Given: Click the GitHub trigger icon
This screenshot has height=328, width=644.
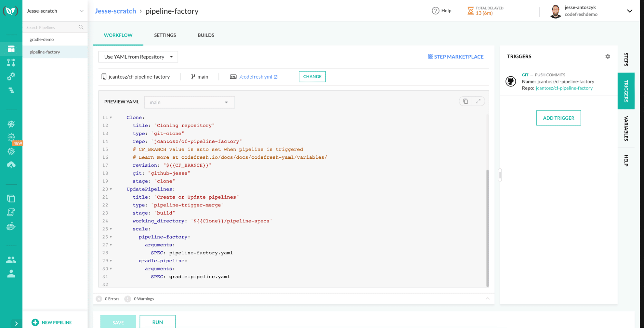Looking at the screenshot, I should pyautogui.click(x=511, y=81).
